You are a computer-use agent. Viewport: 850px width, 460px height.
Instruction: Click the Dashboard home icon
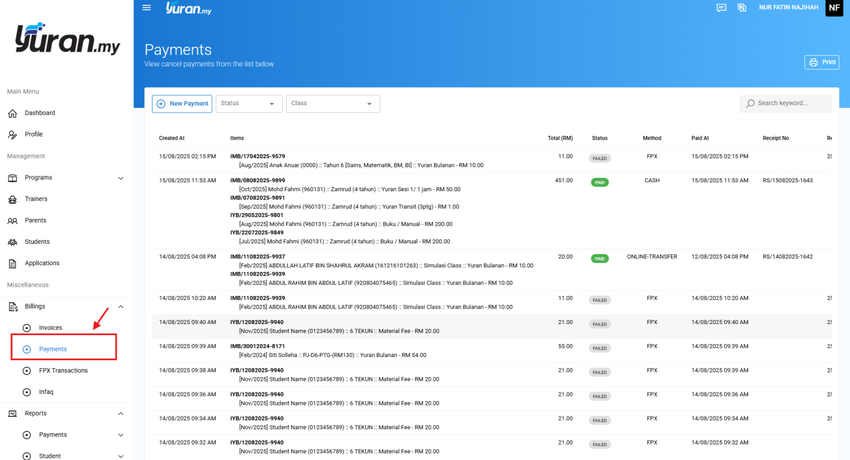coord(12,113)
